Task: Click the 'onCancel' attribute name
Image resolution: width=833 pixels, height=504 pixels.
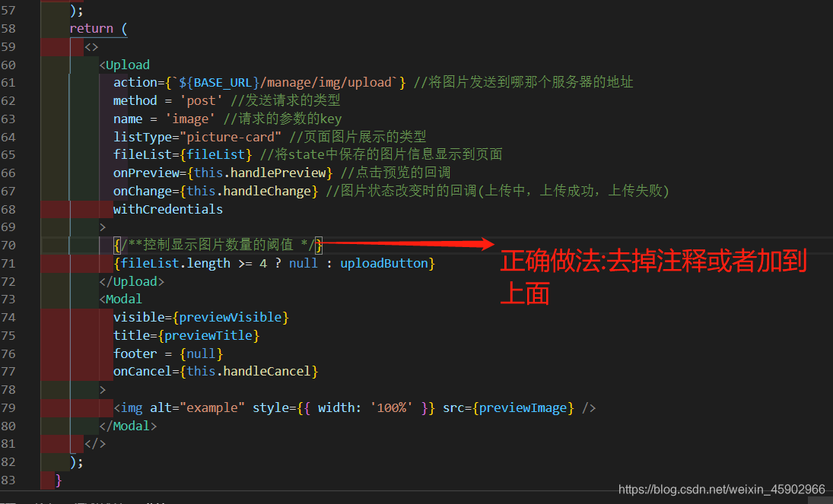Action: (142, 372)
